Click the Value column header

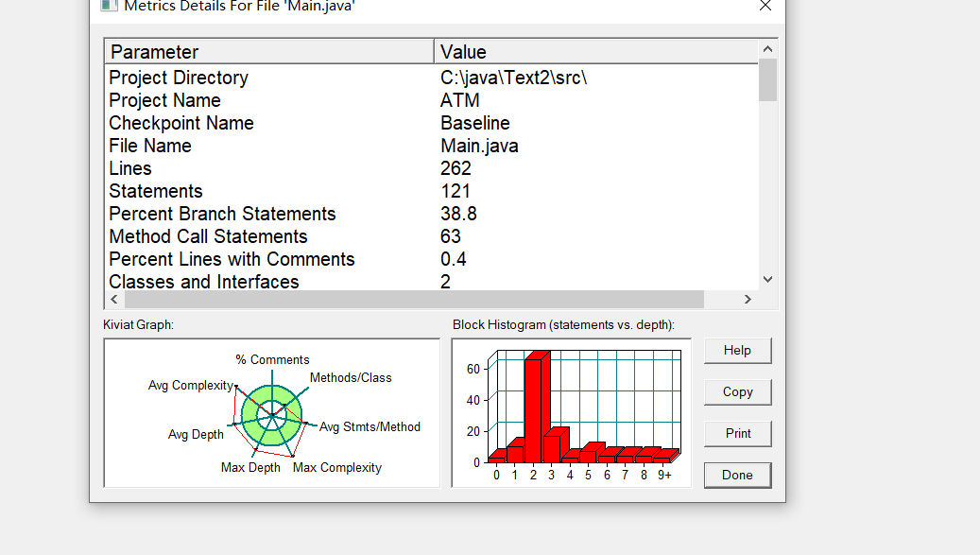pyautogui.click(x=596, y=51)
